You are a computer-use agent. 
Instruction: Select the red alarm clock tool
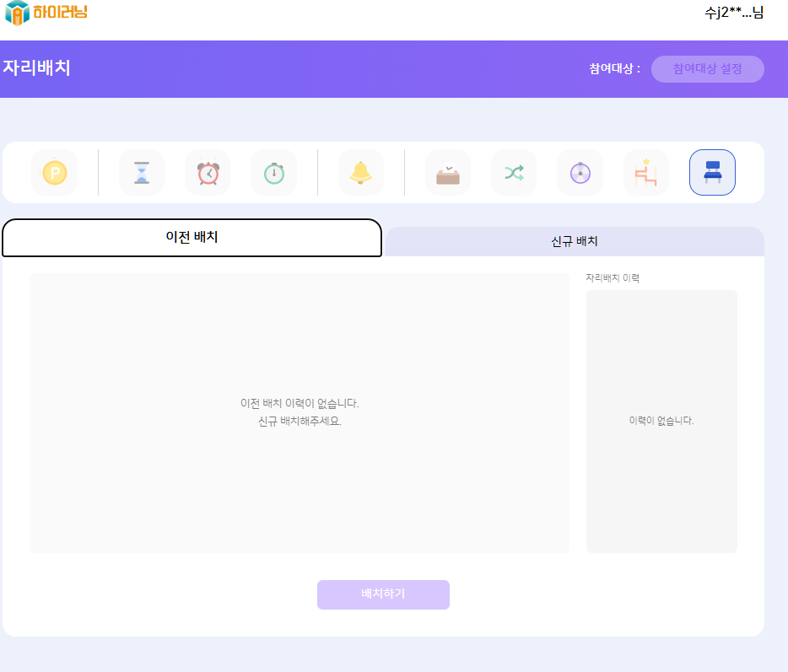[208, 173]
